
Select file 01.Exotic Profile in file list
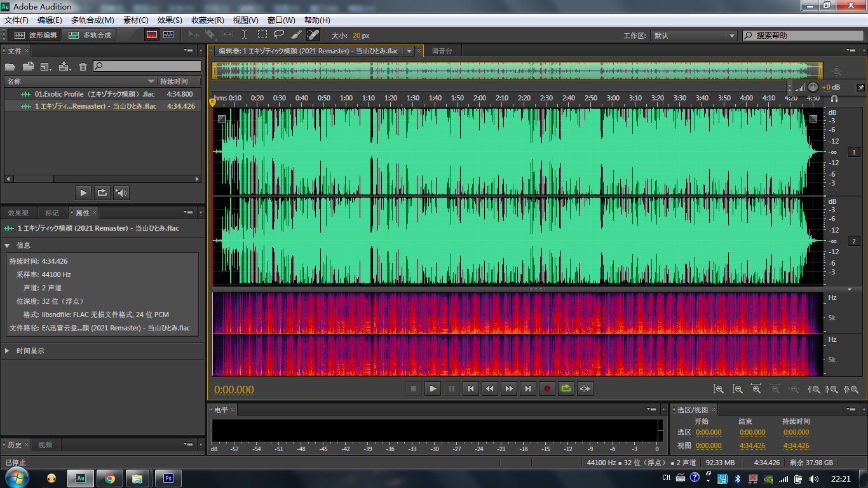click(102, 94)
